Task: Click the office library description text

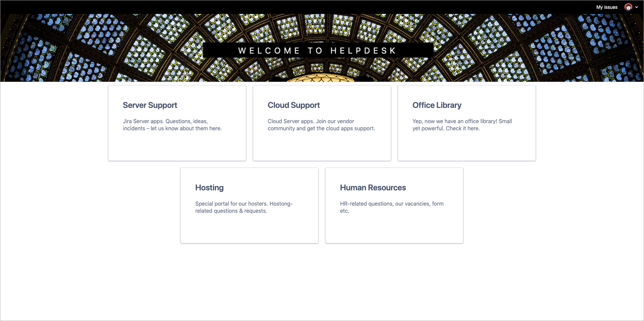Action: [x=462, y=125]
